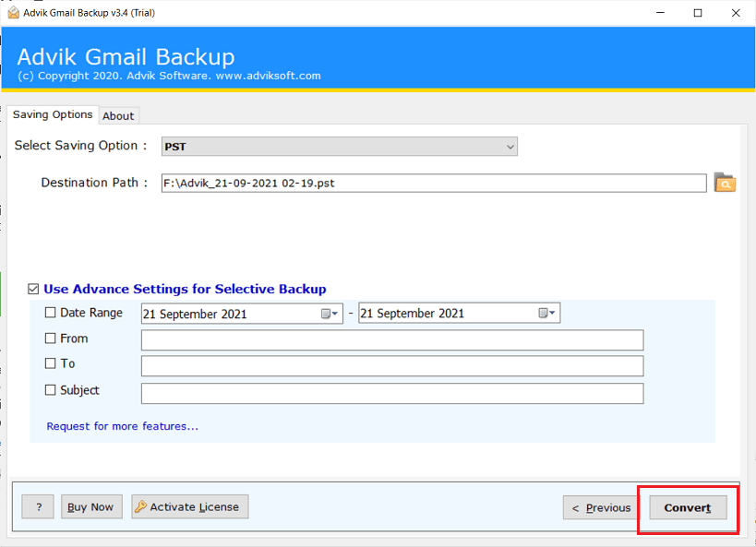Uncheck Use Advance Settings for Selective Backup

pos(33,289)
